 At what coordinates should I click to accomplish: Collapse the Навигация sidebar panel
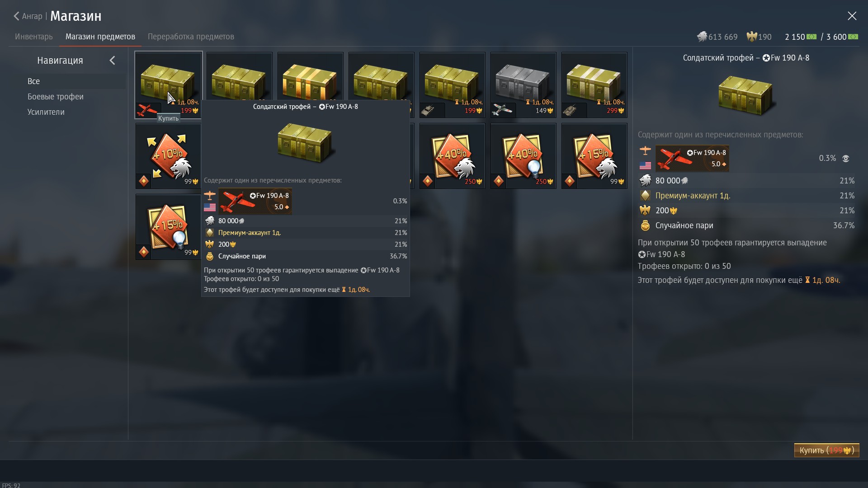(x=112, y=61)
